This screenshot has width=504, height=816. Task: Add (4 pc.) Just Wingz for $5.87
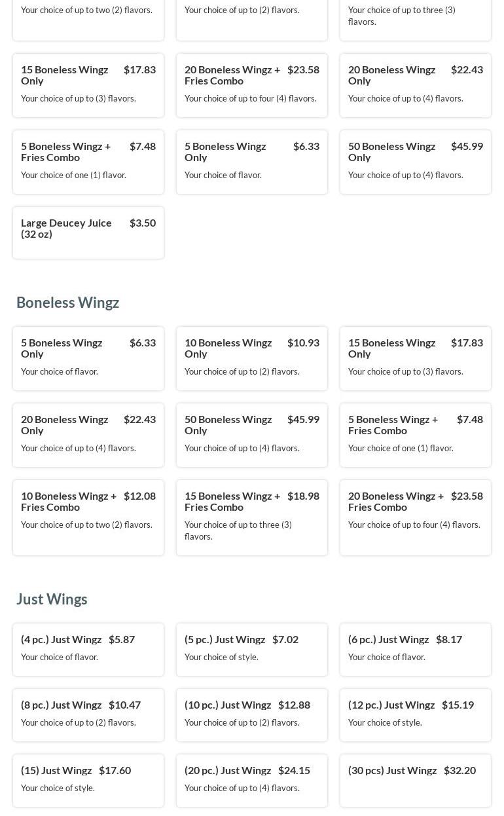88,650
